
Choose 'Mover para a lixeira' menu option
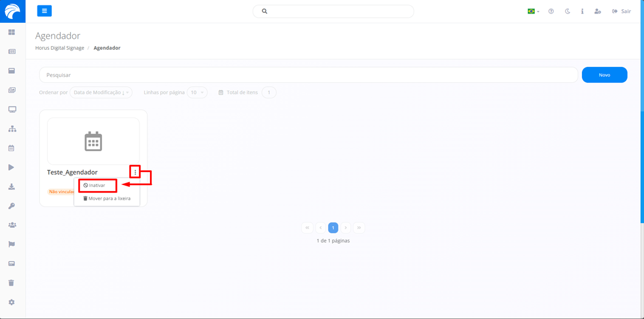107,199
